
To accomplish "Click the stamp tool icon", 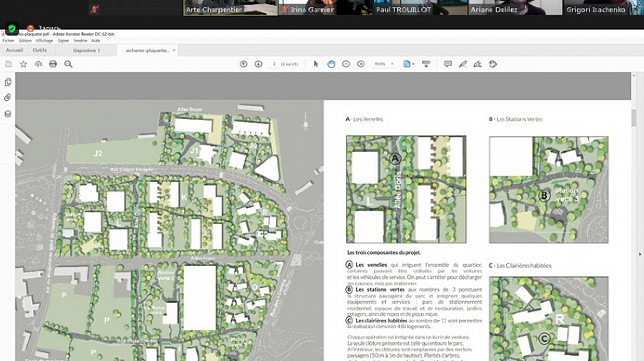I will click(493, 64).
